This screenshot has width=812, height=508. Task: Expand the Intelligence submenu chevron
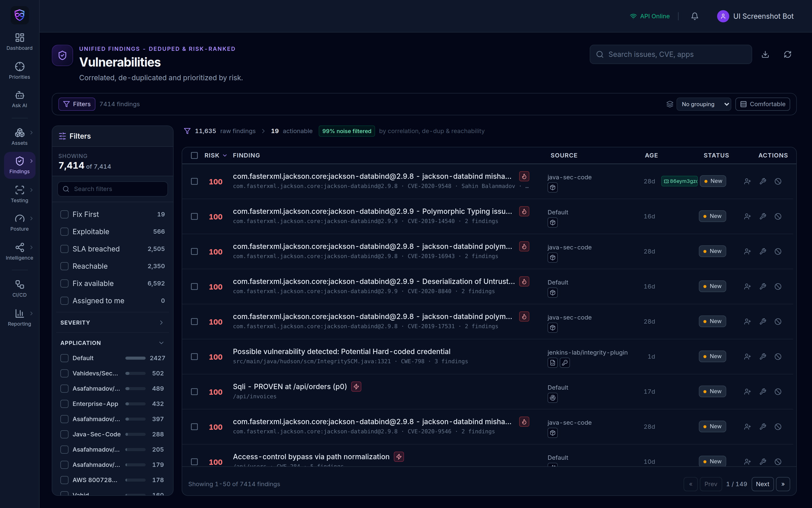(x=31, y=248)
